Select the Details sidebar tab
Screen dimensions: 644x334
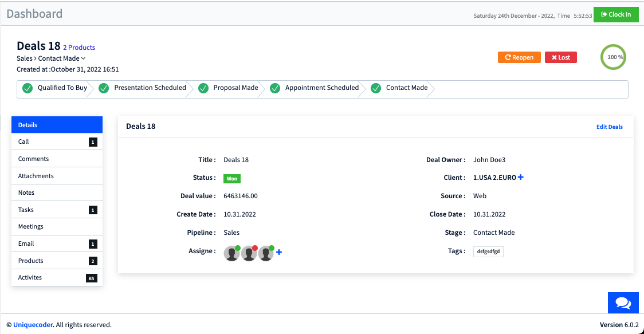point(57,125)
